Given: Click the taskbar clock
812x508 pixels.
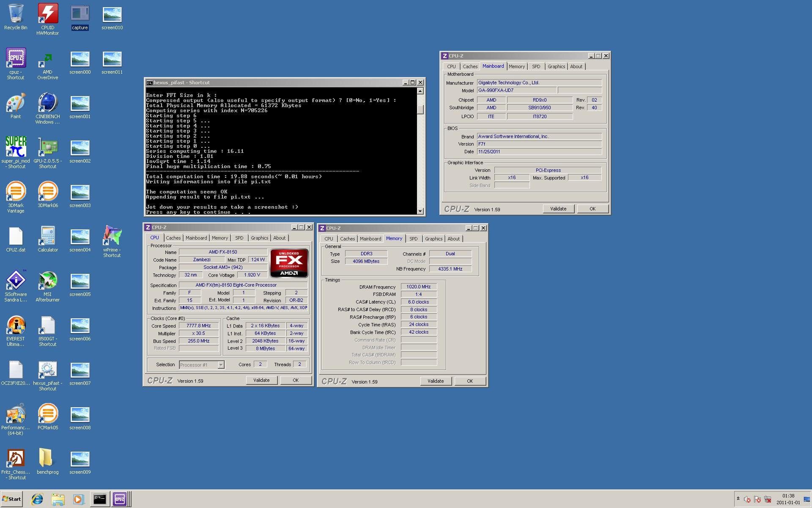Looking at the screenshot, I should coord(788,499).
